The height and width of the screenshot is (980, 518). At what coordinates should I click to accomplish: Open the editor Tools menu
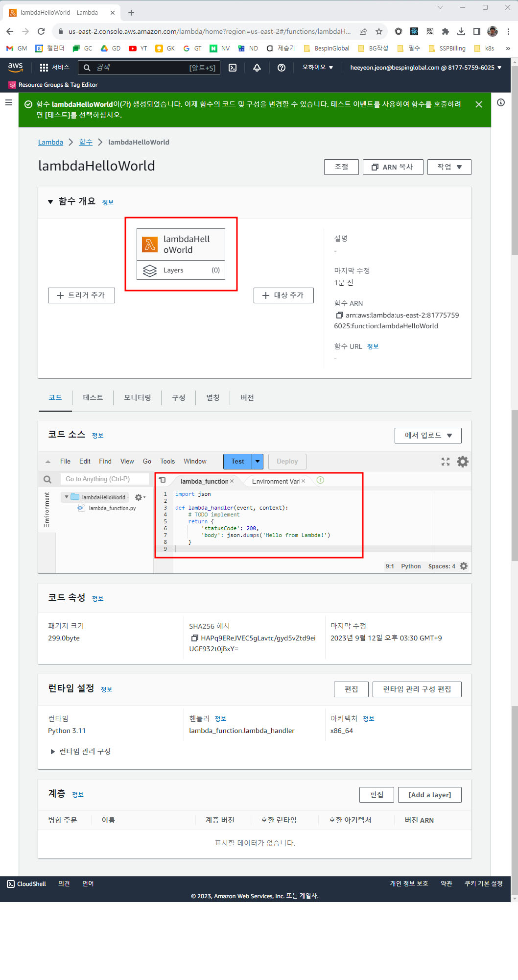167,462
